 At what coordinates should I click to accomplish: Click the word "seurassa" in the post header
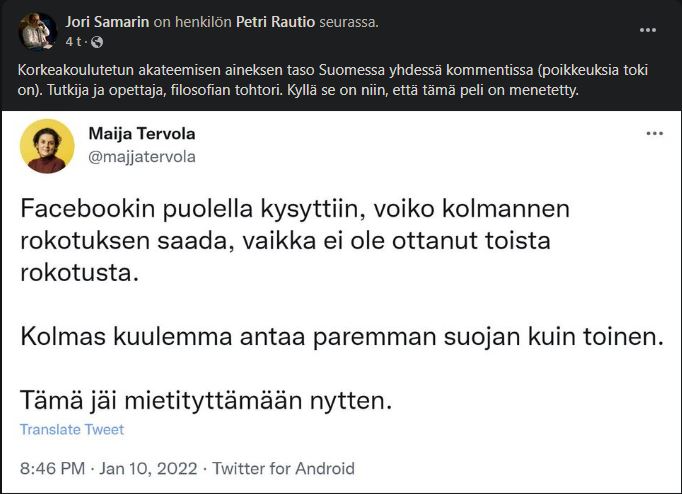pyautogui.click(x=346, y=22)
